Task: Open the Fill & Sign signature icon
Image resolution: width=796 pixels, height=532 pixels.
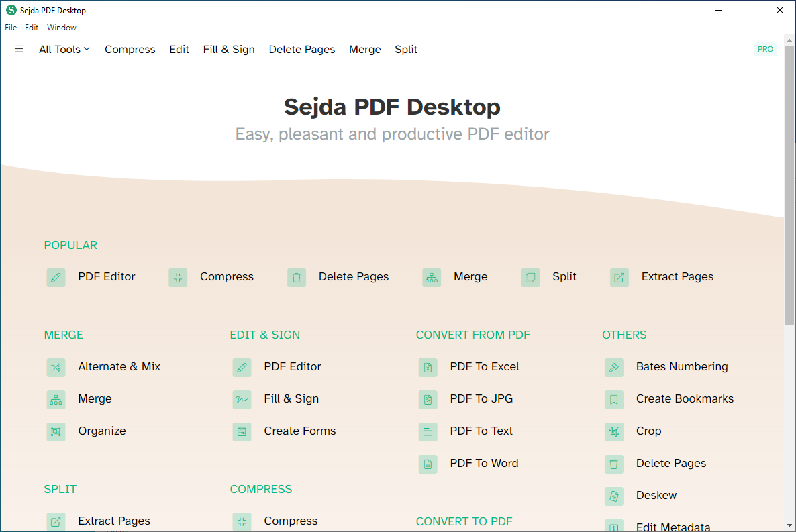Action: click(242, 400)
